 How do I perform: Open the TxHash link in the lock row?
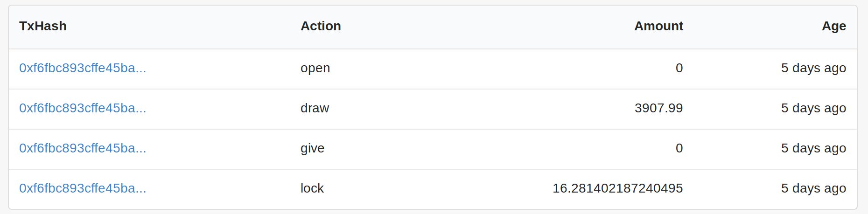click(x=83, y=188)
